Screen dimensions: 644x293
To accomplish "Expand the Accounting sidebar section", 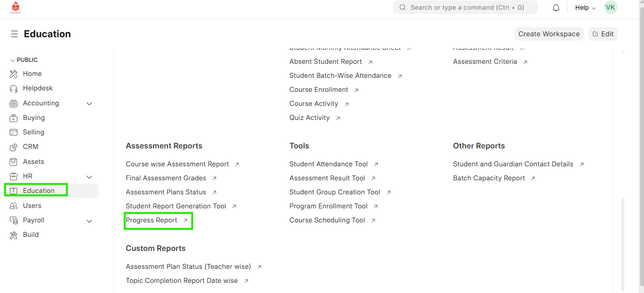I will click(x=89, y=103).
